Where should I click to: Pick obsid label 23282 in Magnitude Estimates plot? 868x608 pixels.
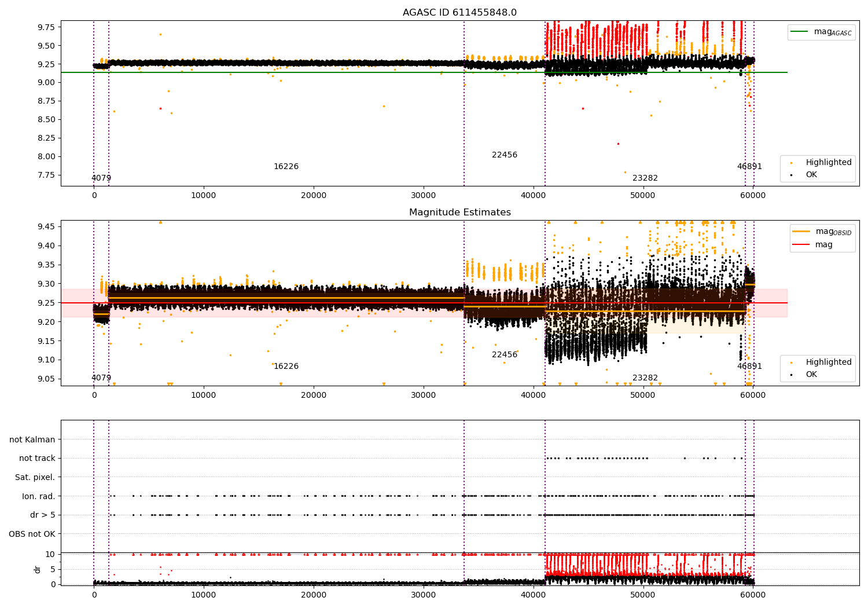pos(645,378)
